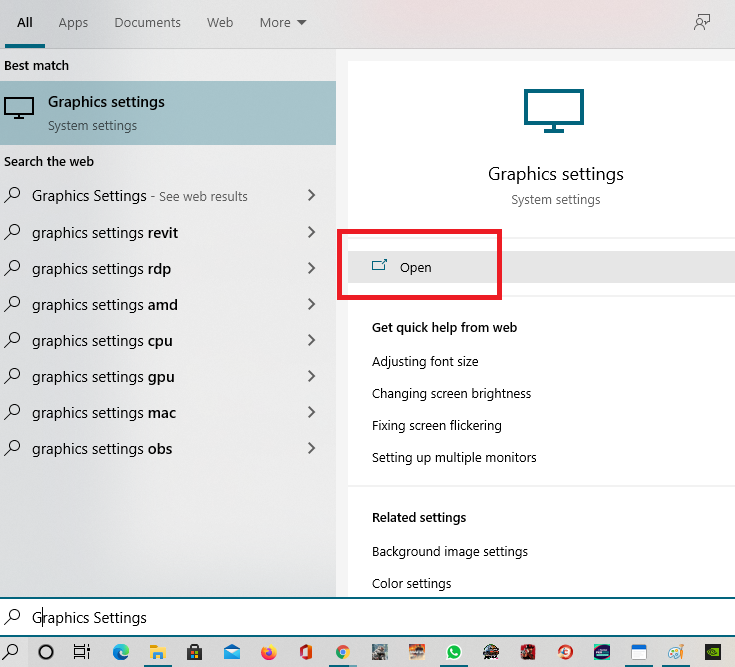Select 'graphics settings obs' suggestion

[x=102, y=449]
